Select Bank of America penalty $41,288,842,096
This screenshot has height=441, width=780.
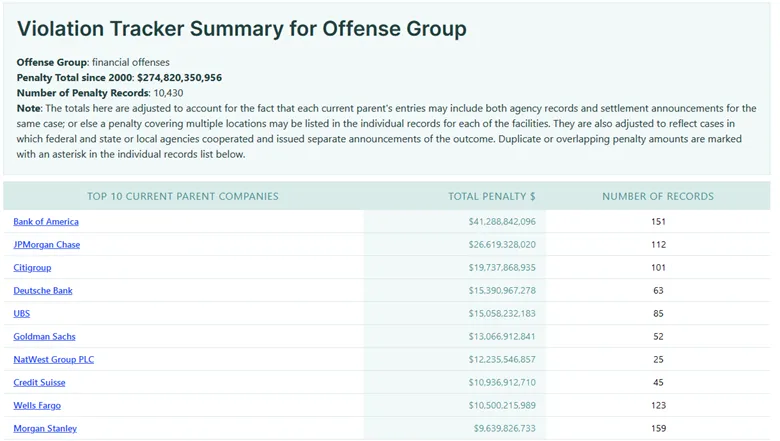point(502,222)
